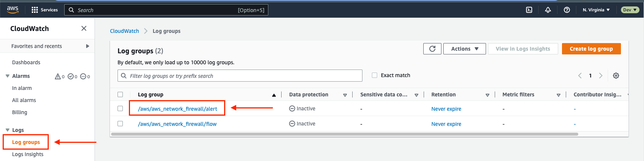Go to next page of log groups
644x161 pixels.
point(601,76)
